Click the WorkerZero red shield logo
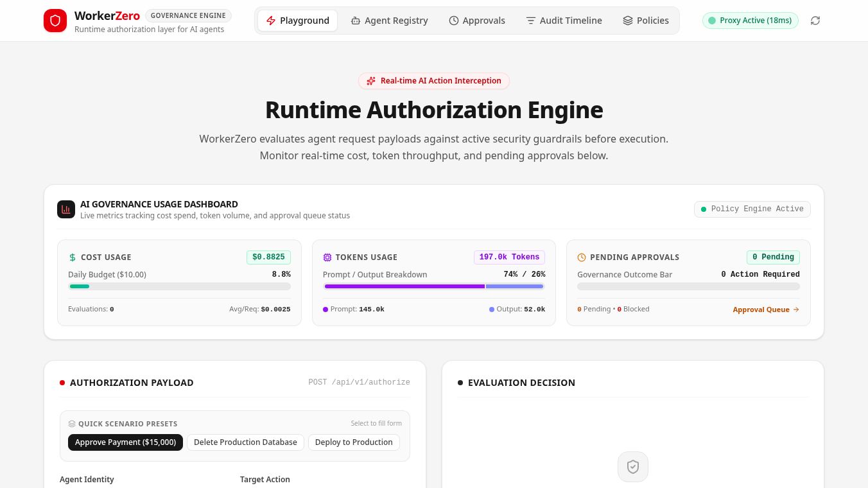Image resolution: width=868 pixels, height=488 pixels. [x=55, y=21]
